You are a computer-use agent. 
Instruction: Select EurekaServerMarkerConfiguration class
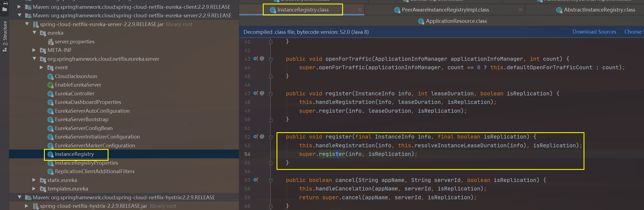coord(95,145)
